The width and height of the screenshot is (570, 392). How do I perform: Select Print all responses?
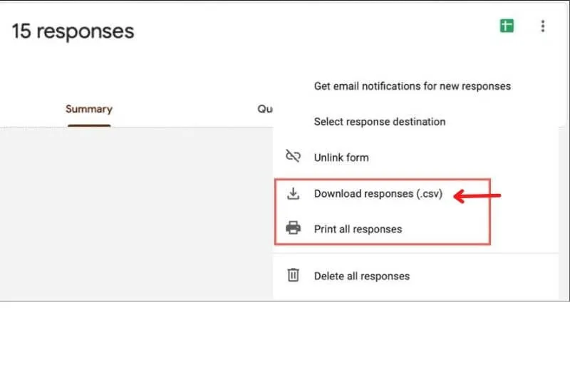[358, 229]
